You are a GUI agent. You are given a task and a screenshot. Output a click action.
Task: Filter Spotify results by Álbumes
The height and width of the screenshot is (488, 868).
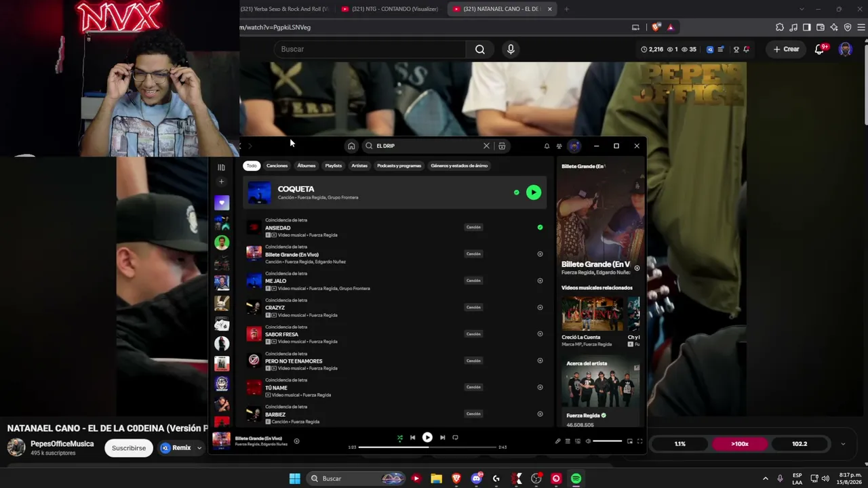click(307, 165)
